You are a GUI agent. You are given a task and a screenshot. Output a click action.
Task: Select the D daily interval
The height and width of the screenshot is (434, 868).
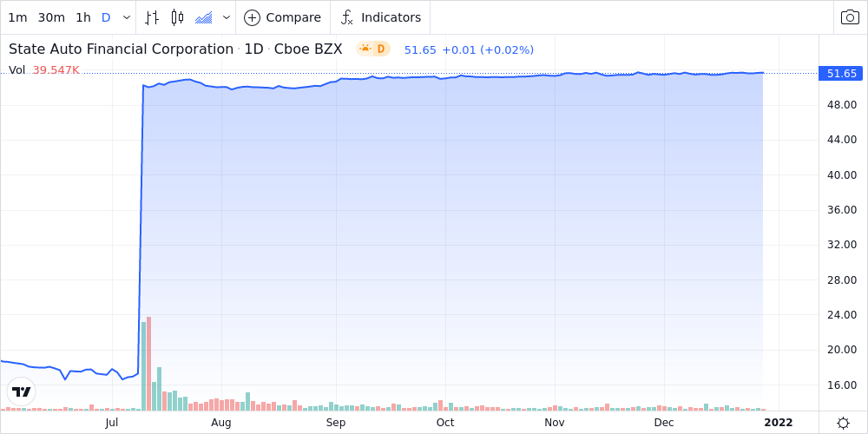(x=106, y=17)
